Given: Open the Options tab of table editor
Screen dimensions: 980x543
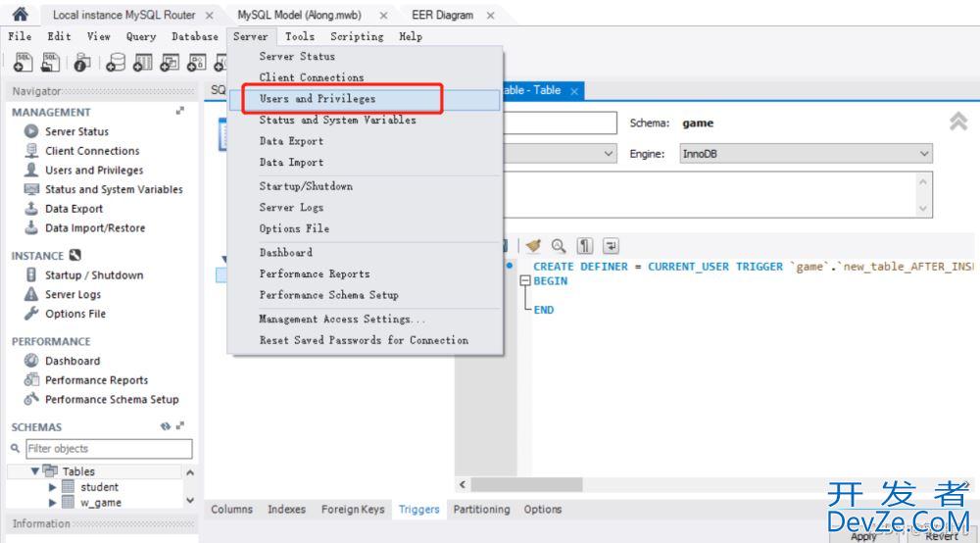Looking at the screenshot, I should pyautogui.click(x=543, y=510).
